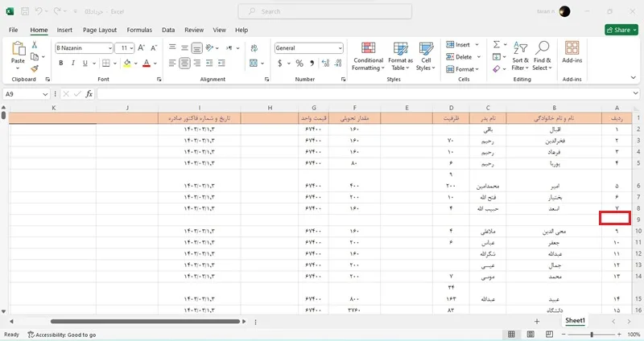Click the Decrease Indent icon
This screenshot has width=644, height=341.
(x=209, y=63)
